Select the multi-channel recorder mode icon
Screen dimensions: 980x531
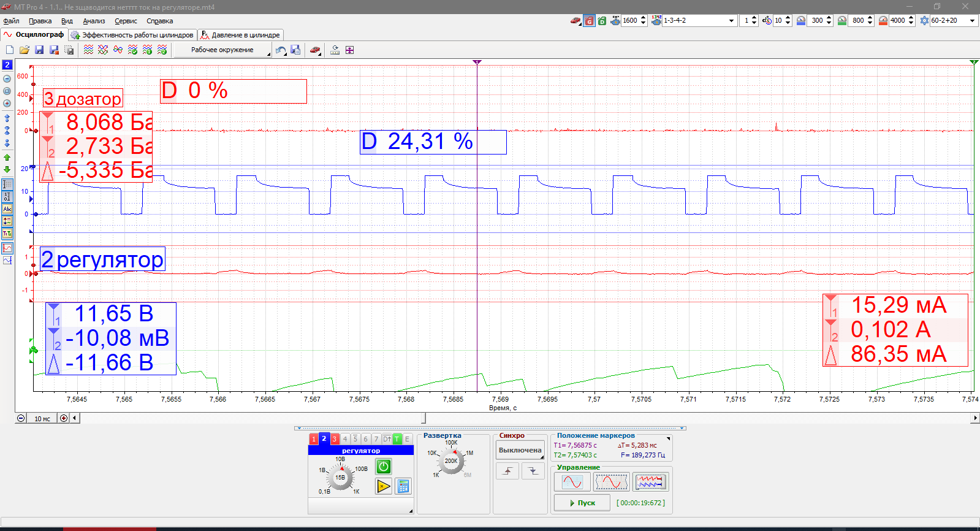(x=650, y=482)
